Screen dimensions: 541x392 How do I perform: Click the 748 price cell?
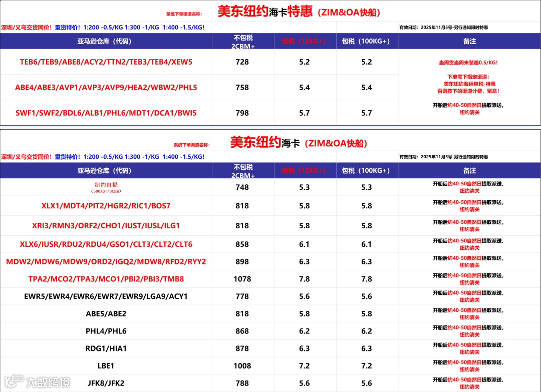pyautogui.click(x=242, y=187)
